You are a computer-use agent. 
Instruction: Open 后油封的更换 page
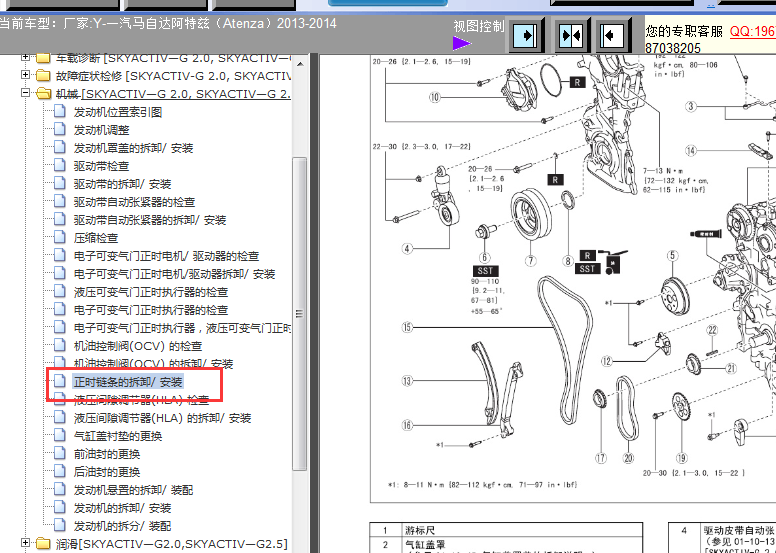click(x=107, y=472)
